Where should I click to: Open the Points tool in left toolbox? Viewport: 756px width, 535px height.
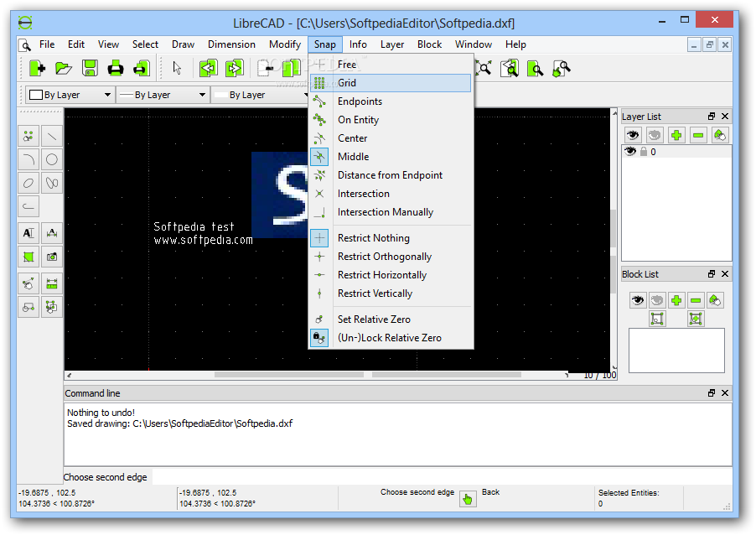28,137
